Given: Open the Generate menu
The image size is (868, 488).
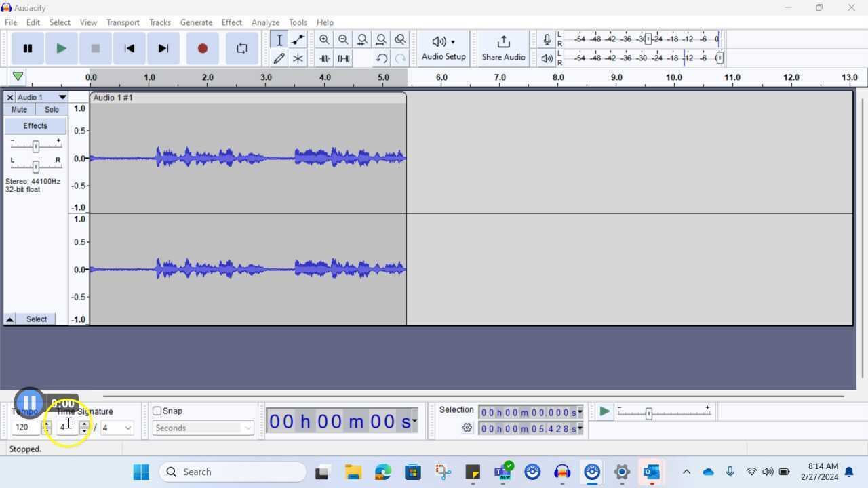Looking at the screenshot, I should coord(196,22).
